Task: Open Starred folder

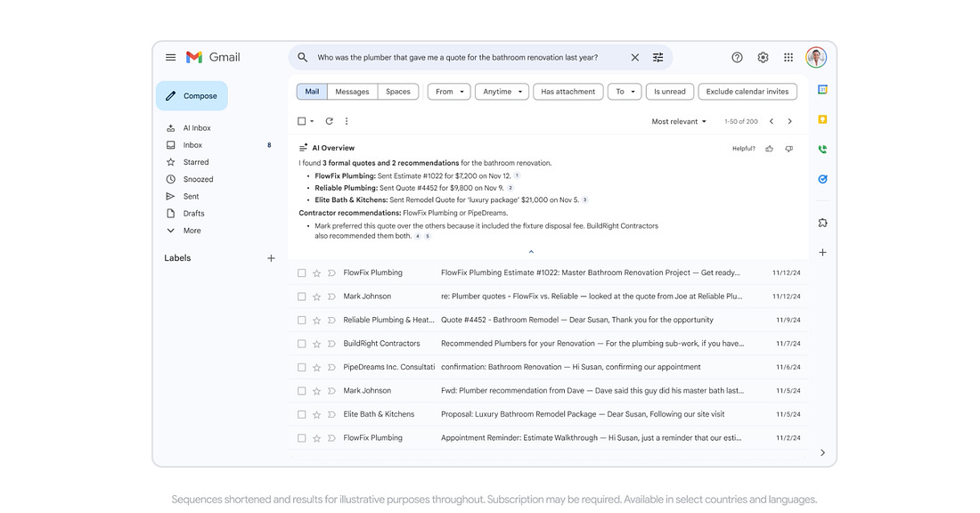Action: coord(196,162)
